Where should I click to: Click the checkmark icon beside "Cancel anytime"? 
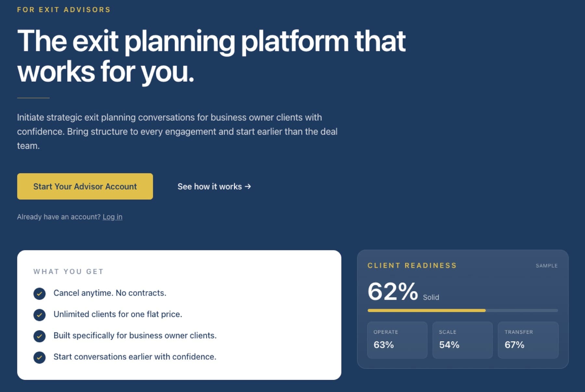coord(39,294)
